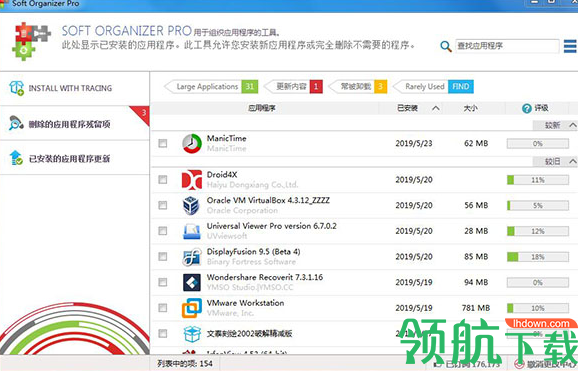The width and height of the screenshot is (578, 371).
Task: Select the Droid4X row name
Action: point(222,174)
